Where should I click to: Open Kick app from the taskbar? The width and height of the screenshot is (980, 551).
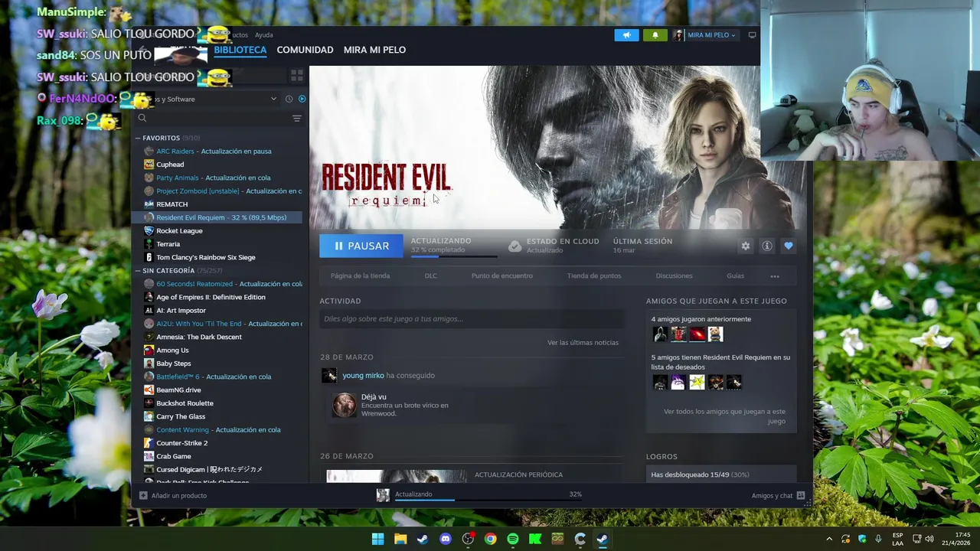pyautogui.click(x=535, y=539)
